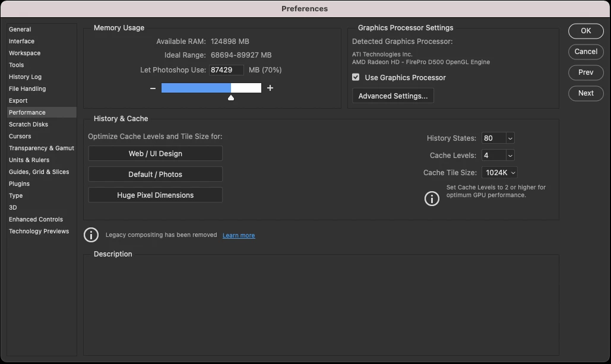Click the MB (70%) label
Image resolution: width=611 pixels, height=364 pixels.
(265, 70)
